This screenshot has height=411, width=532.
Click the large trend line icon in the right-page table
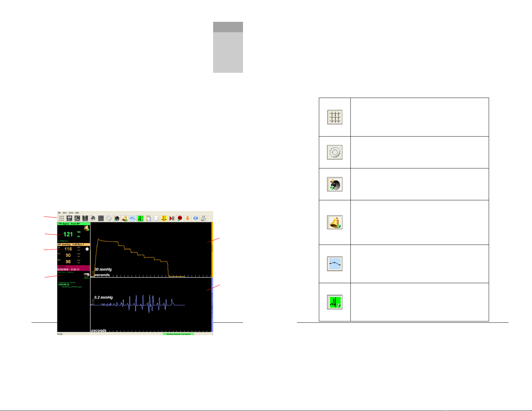click(335, 264)
